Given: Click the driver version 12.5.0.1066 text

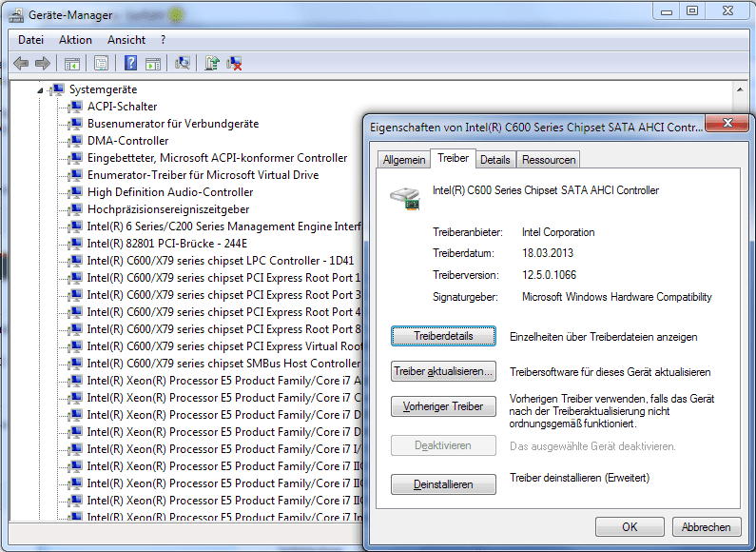Looking at the screenshot, I should (549, 275).
